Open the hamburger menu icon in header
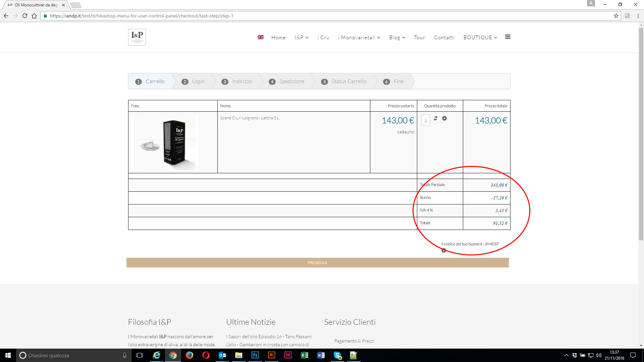 [x=507, y=37]
